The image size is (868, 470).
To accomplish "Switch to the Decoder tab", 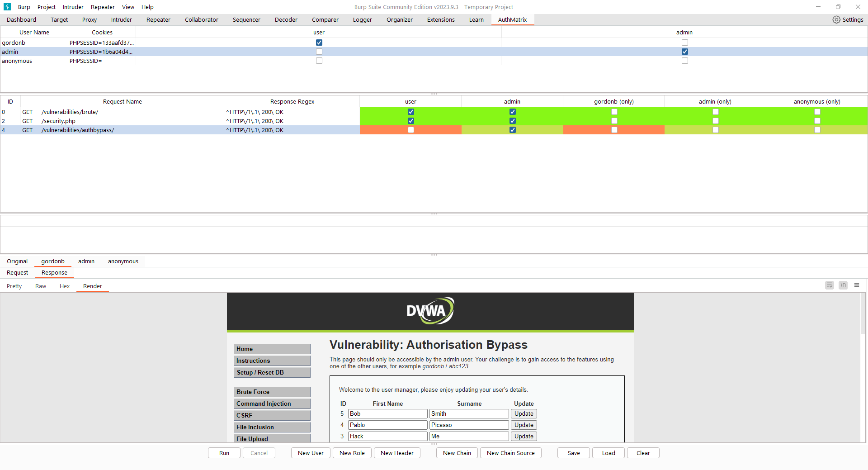I will tap(286, 19).
